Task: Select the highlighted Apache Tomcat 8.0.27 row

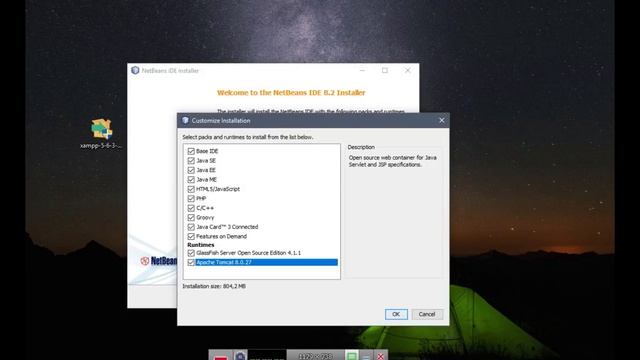Action: pos(267,262)
